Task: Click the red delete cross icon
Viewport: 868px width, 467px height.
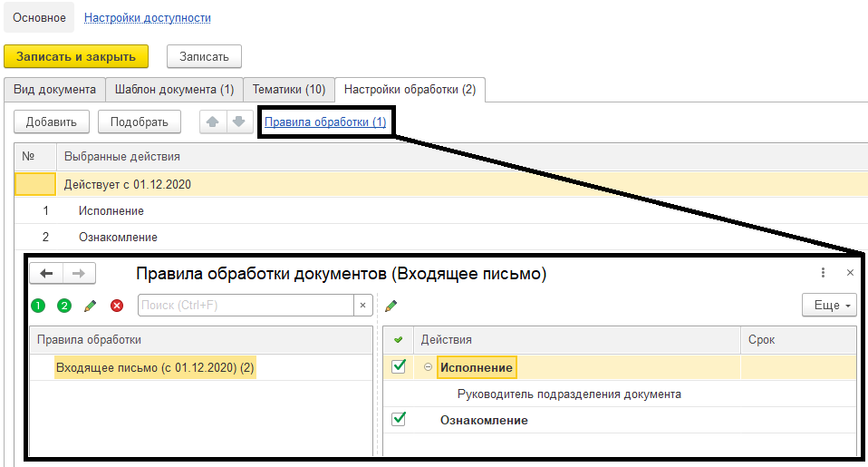Action: 117,306
